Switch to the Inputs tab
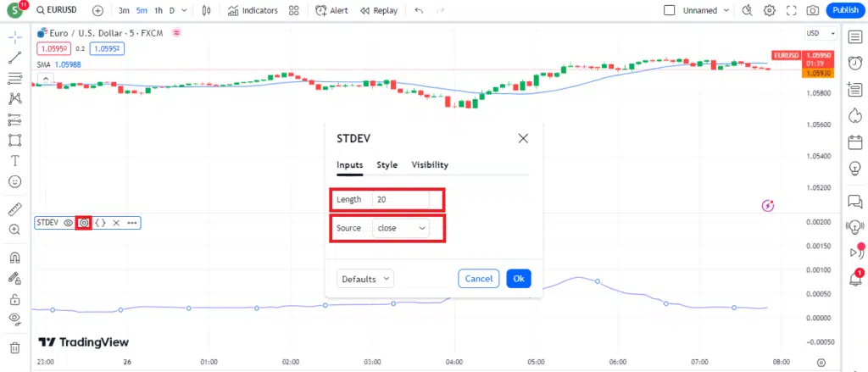 point(350,165)
